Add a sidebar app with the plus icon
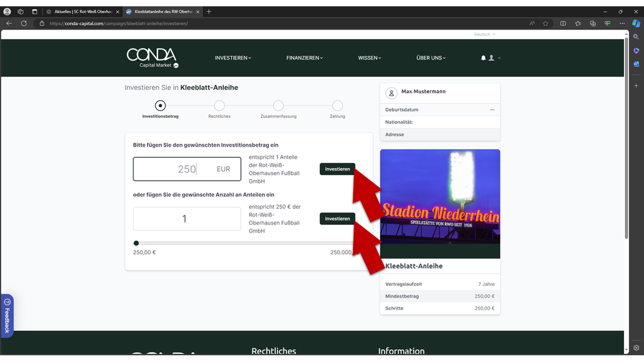 [636, 85]
